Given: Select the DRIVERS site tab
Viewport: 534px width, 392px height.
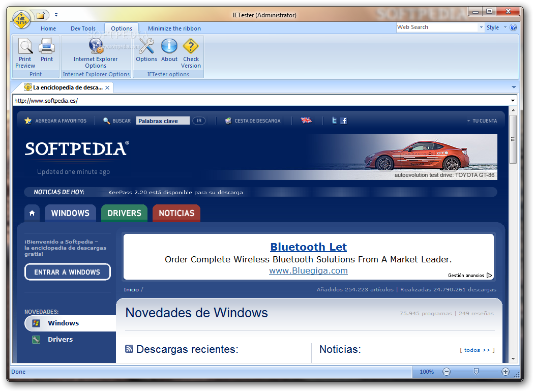Looking at the screenshot, I should point(124,213).
